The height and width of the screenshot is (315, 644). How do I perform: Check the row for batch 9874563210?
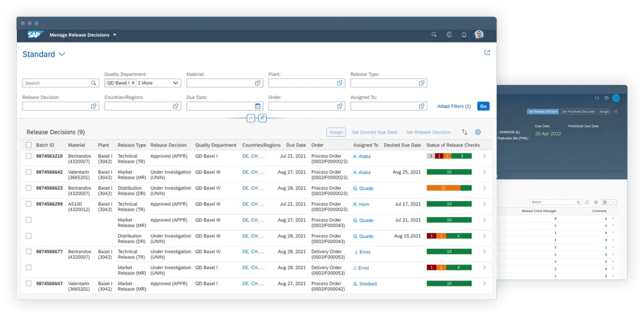[29, 156]
